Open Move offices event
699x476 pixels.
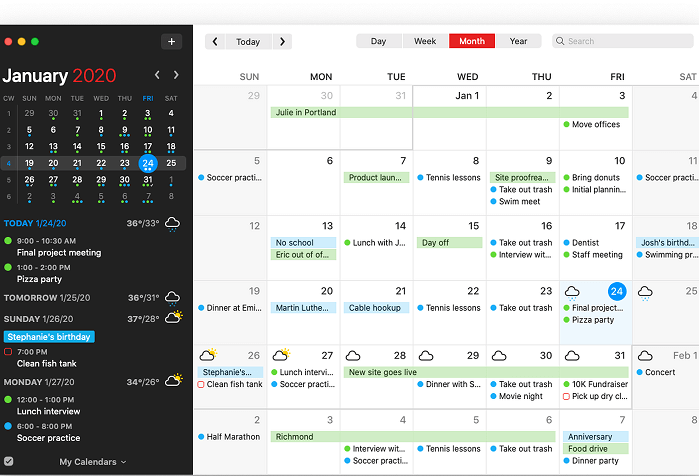tap(592, 124)
